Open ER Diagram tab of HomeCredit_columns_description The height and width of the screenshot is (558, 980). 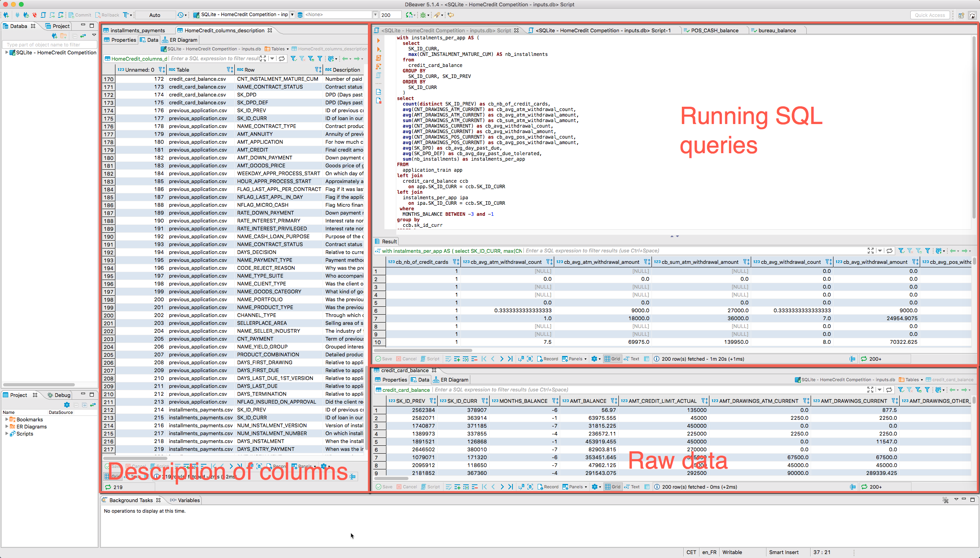[180, 40]
